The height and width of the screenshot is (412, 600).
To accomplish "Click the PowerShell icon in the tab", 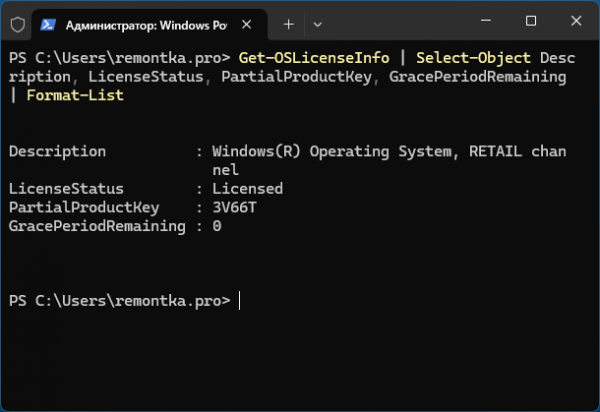I will click(48, 25).
